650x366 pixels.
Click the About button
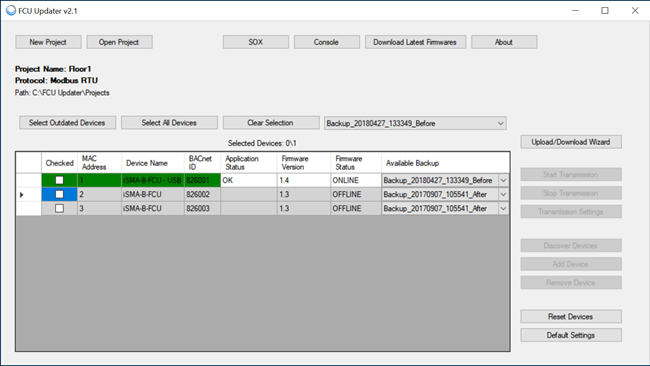[504, 42]
